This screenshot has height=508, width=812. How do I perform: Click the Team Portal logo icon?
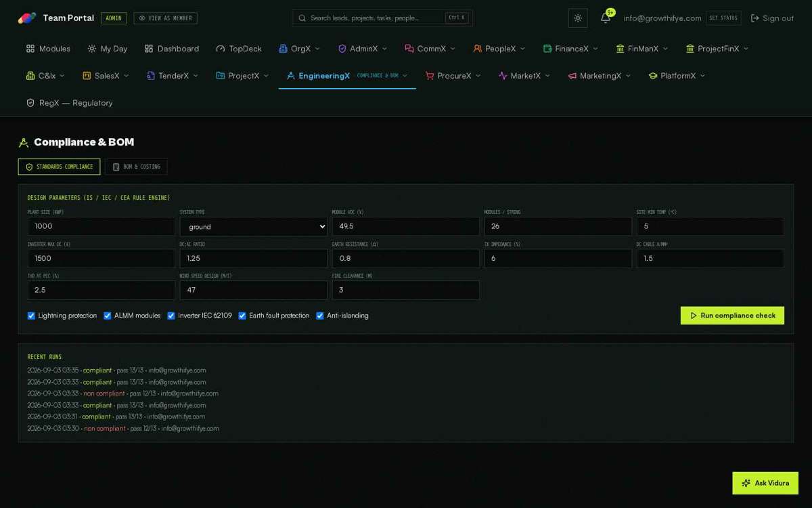(x=27, y=18)
